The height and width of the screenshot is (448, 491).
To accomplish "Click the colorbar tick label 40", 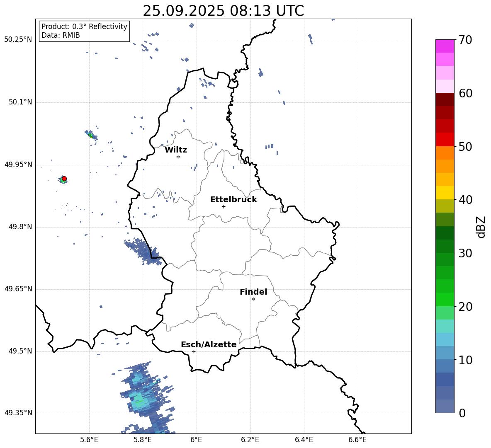I will [x=465, y=200].
